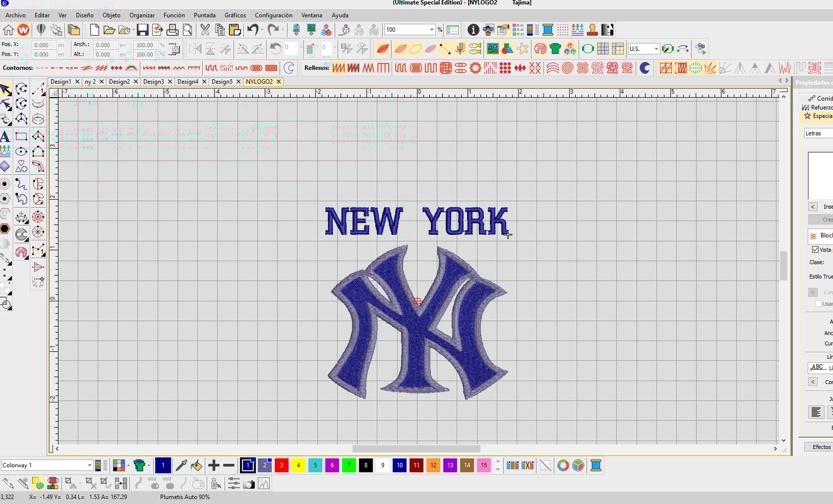Click the color wheel icon
Screen dimensions: 833x504
coord(563,465)
